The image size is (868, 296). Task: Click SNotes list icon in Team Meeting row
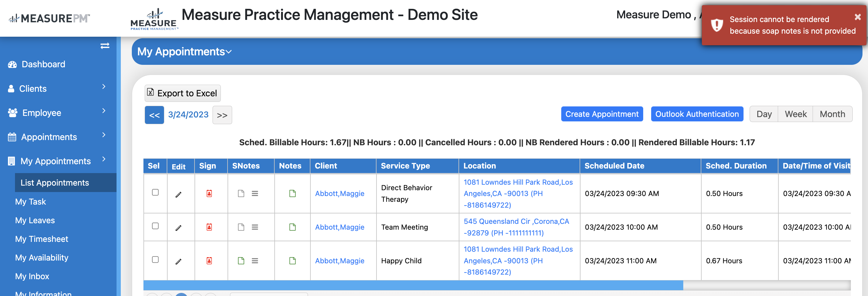(255, 227)
